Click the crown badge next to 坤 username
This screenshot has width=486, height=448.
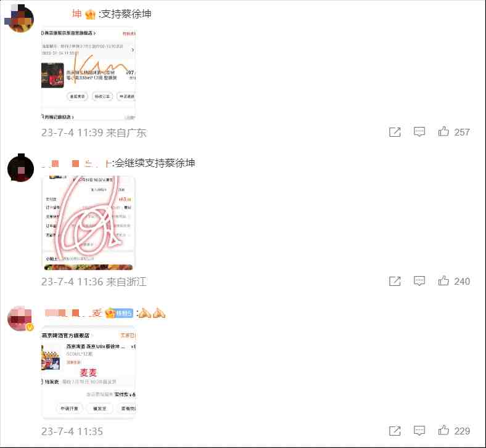(x=90, y=14)
